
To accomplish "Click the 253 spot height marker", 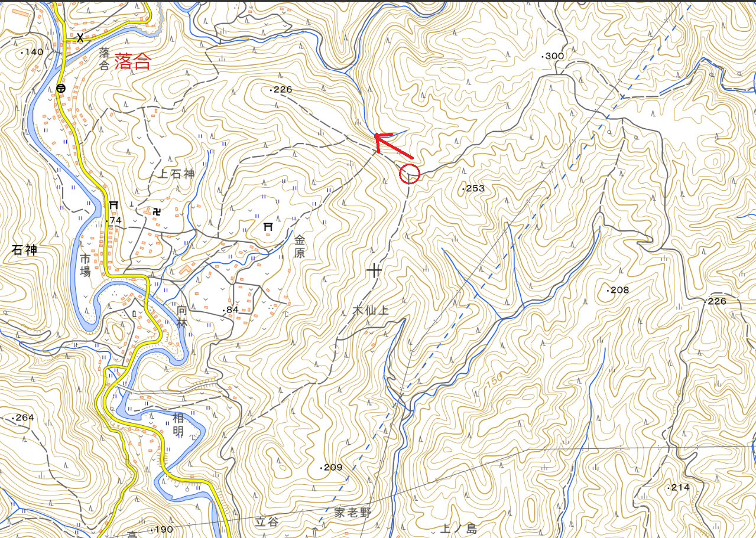I will coord(473,189).
